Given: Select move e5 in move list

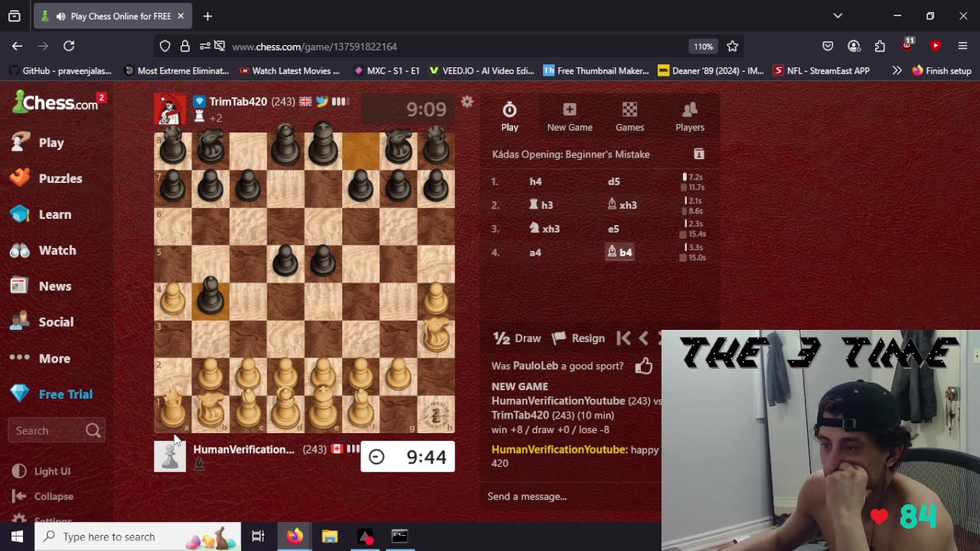Looking at the screenshot, I should pos(613,229).
